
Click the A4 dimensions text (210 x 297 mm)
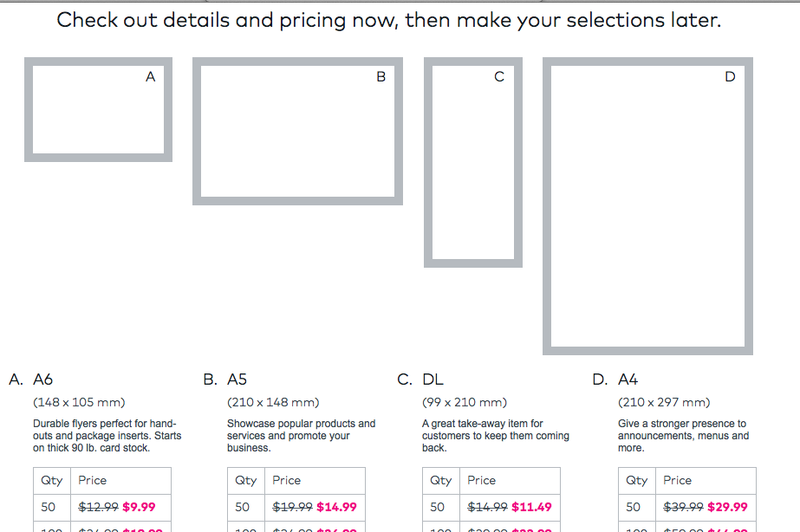[664, 403]
